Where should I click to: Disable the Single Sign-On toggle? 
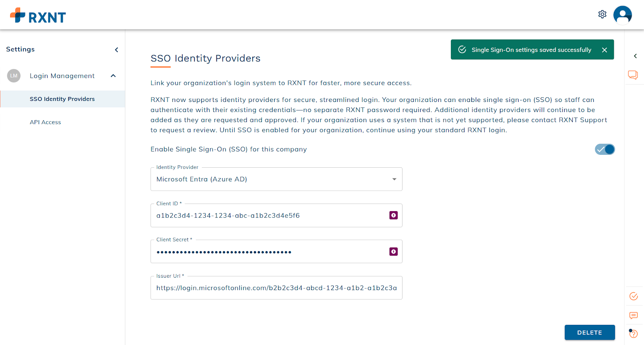click(605, 149)
